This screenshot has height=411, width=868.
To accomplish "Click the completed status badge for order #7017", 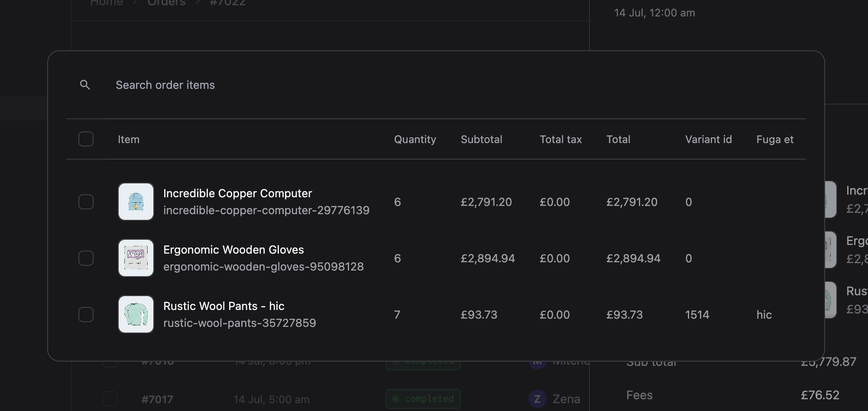I will pyautogui.click(x=422, y=399).
